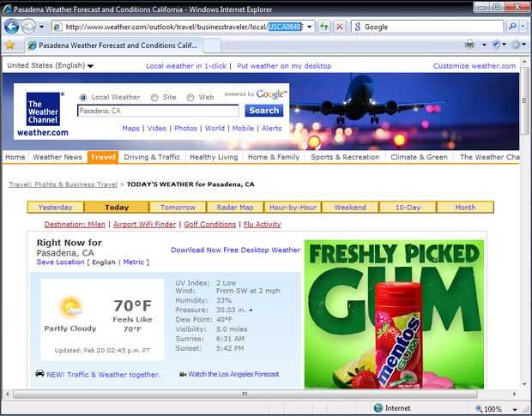Viewport: 532px width, 416px height.
Task: Click the Airport WiFi Finder link
Action: tap(144, 224)
